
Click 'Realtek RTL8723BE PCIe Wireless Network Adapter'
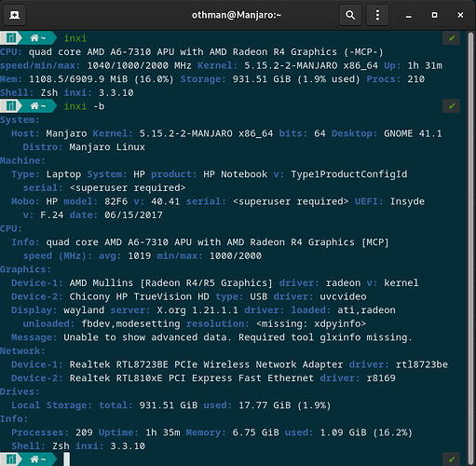click(x=206, y=364)
